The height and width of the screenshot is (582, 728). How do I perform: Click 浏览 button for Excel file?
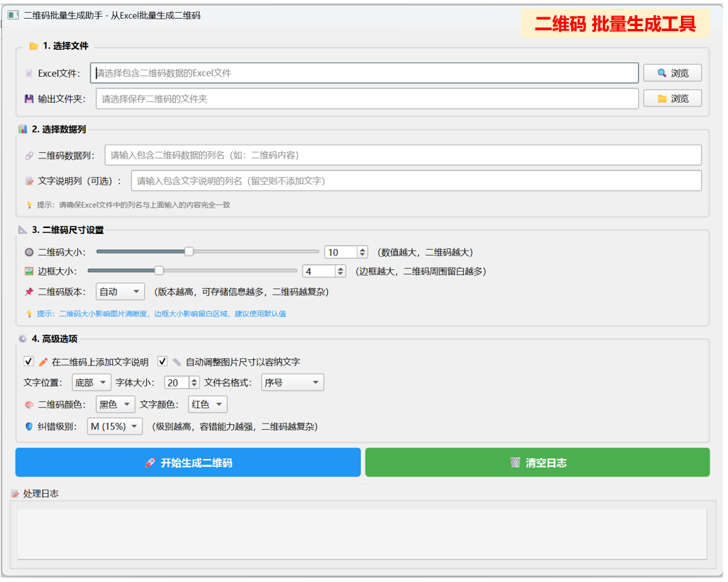672,73
